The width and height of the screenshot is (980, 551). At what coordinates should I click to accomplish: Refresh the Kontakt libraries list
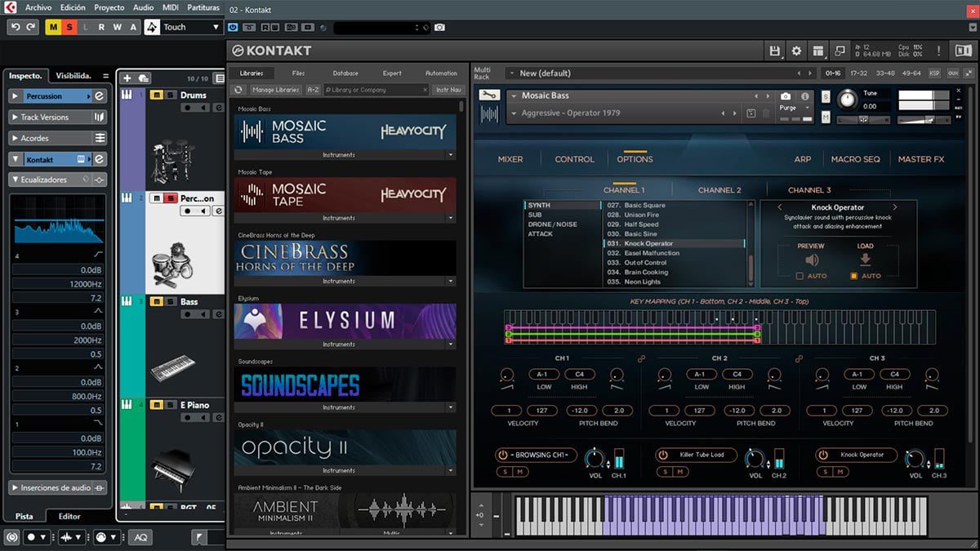tap(239, 90)
